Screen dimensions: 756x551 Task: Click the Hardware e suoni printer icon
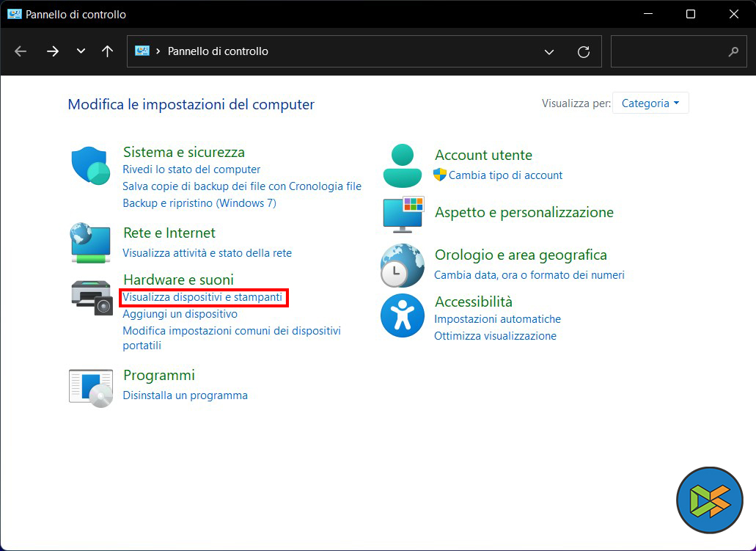point(92,297)
